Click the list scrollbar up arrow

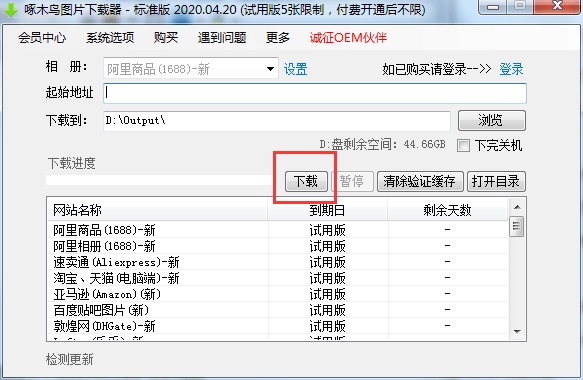click(x=517, y=207)
